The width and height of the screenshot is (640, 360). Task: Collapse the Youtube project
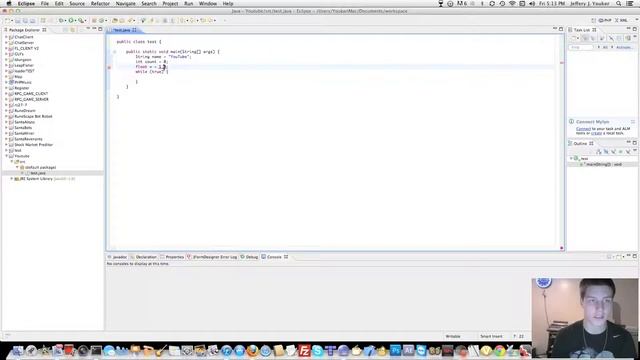tap(6, 156)
